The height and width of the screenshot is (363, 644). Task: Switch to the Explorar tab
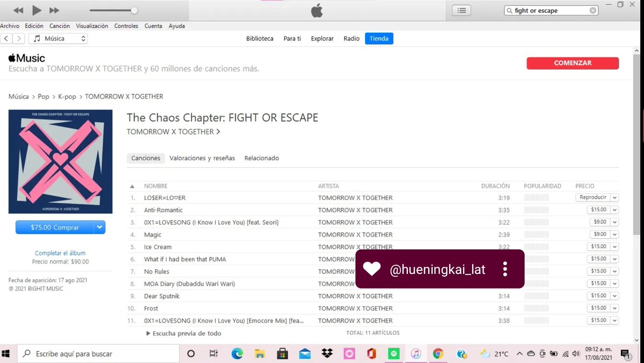point(323,39)
